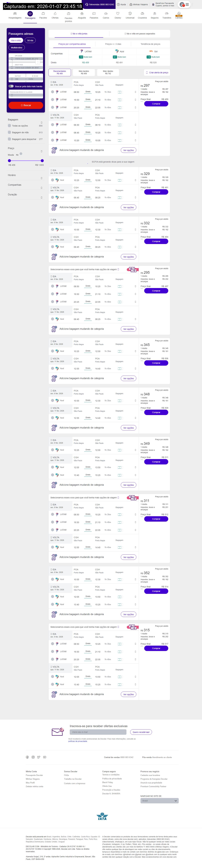
Task: Click the right handle of price slider
Action: coord(42,161)
